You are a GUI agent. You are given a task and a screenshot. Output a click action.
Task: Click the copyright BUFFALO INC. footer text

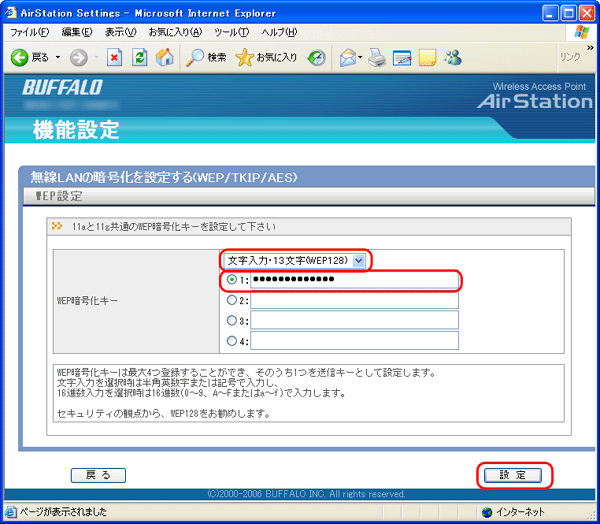coord(306,494)
